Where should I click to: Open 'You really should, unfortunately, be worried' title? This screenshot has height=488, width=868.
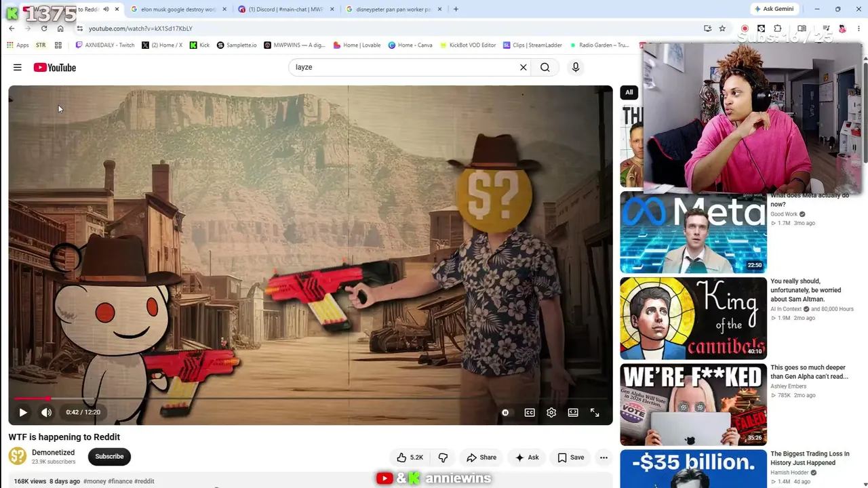(806, 290)
